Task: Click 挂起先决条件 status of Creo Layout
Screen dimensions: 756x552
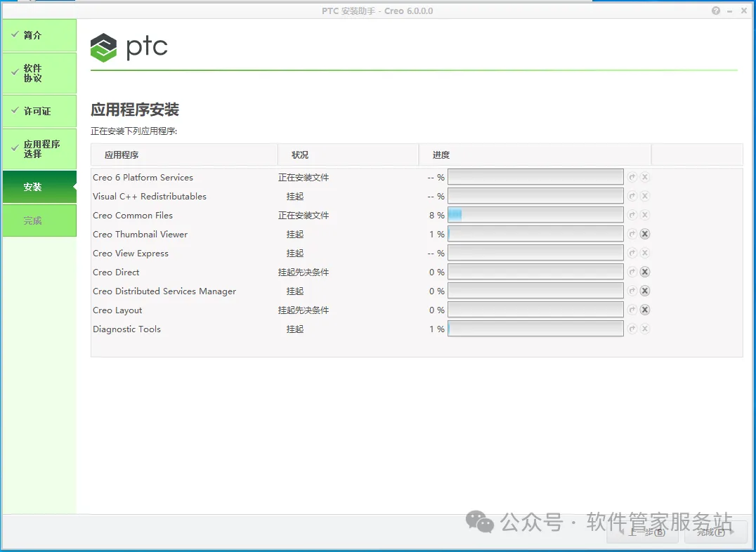Action: coord(304,310)
